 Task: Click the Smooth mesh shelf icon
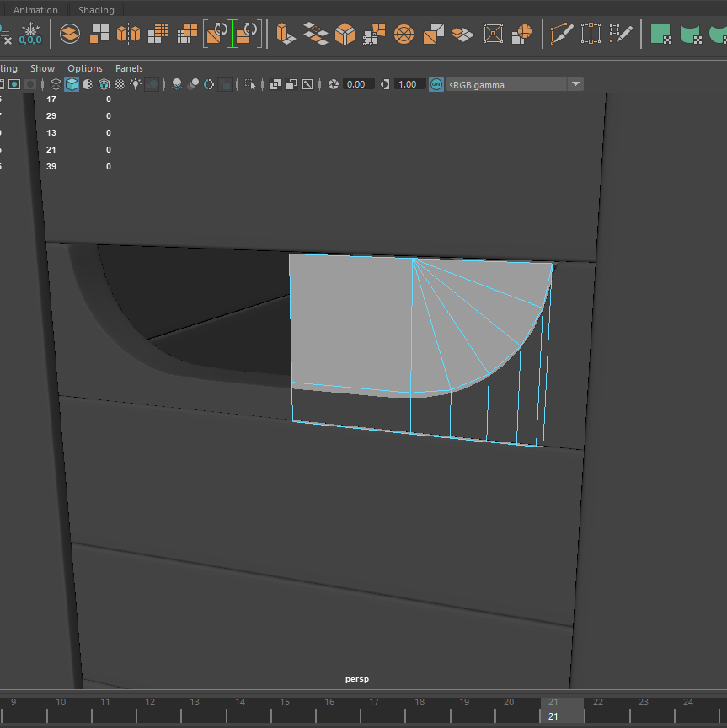158,34
